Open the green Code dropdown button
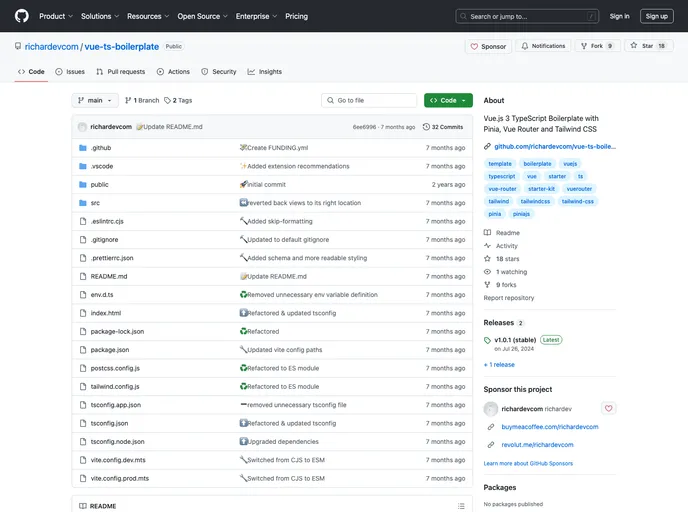Image resolution: width=688 pixels, height=512 pixels. click(x=448, y=100)
